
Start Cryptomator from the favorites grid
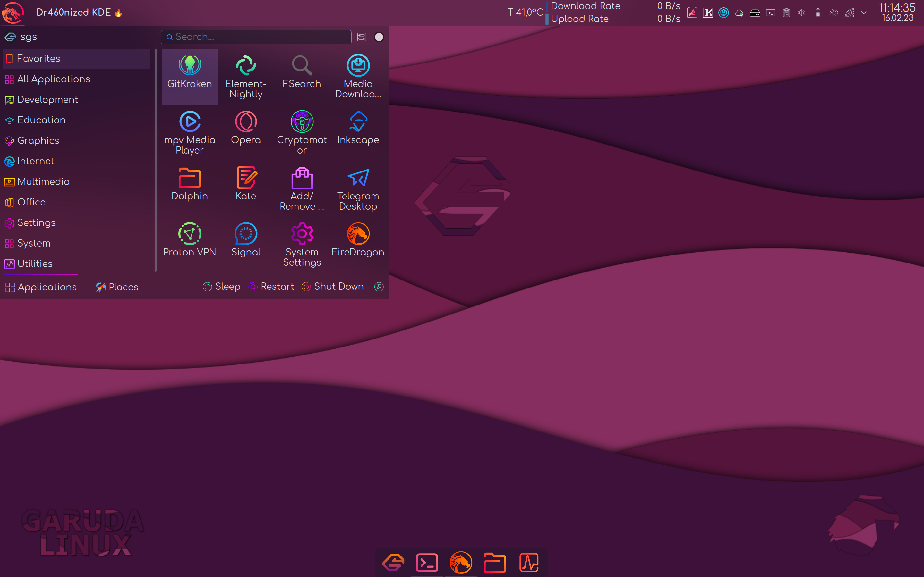302,132
